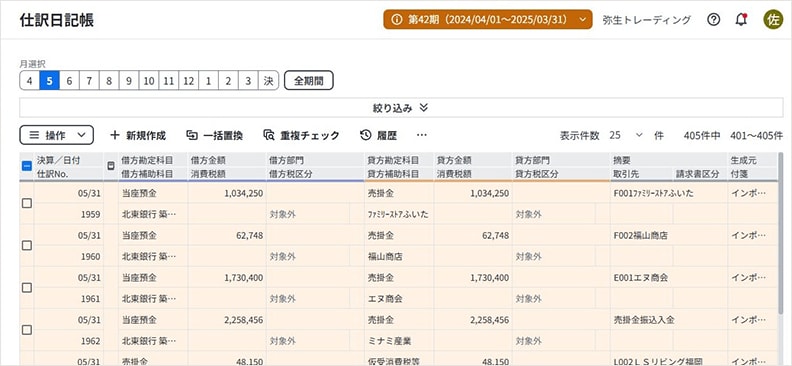The width and height of the screenshot is (792, 366).
Task: Check the row for 仕訳No. 1962
Action: [27, 330]
